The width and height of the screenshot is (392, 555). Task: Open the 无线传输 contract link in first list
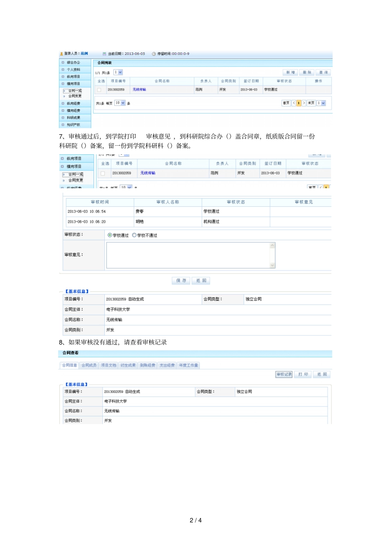[x=139, y=90]
